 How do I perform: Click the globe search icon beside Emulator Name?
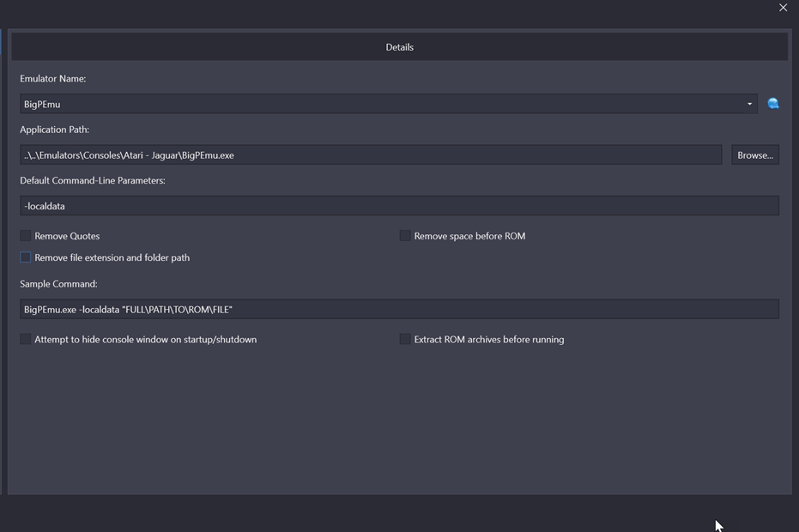773,104
